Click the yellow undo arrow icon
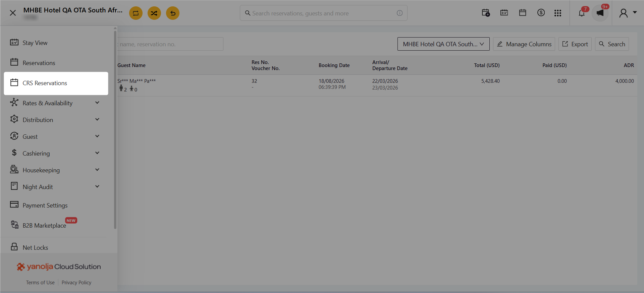 tap(173, 13)
